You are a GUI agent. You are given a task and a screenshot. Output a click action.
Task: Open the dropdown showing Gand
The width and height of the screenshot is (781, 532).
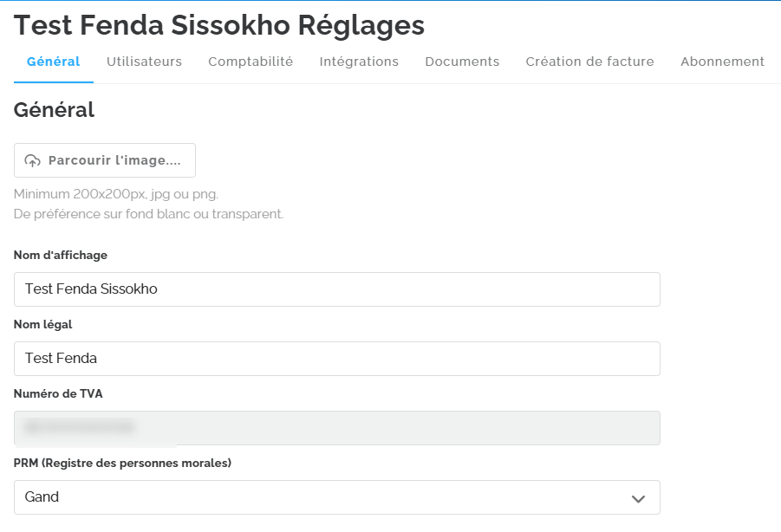(321, 497)
